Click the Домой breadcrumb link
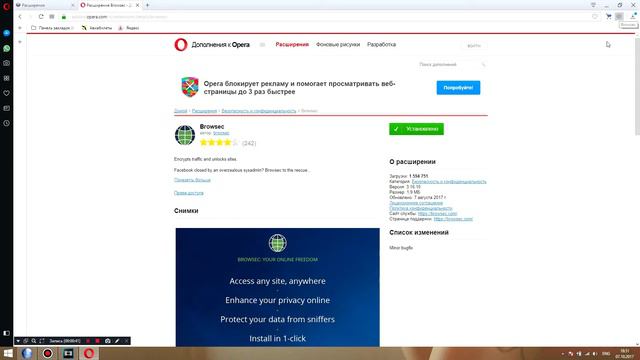 180,111
